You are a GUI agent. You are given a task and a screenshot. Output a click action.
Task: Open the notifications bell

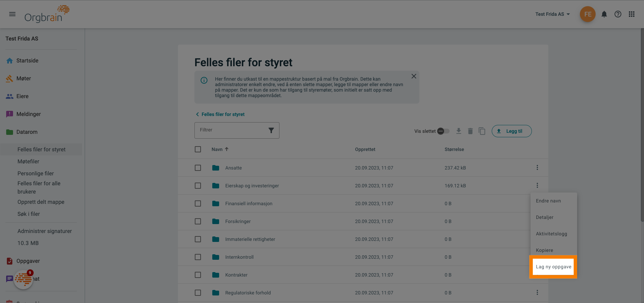click(x=604, y=14)
